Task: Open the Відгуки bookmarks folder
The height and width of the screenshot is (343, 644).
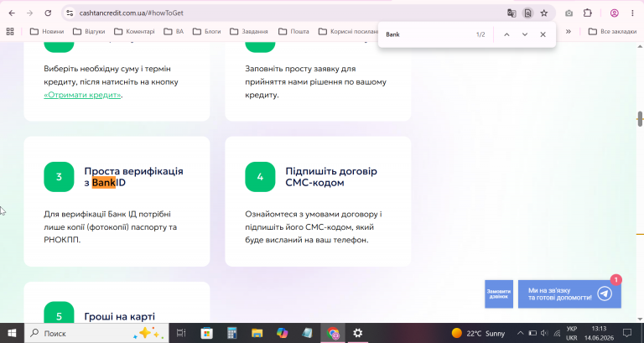Action: point(89,31)
